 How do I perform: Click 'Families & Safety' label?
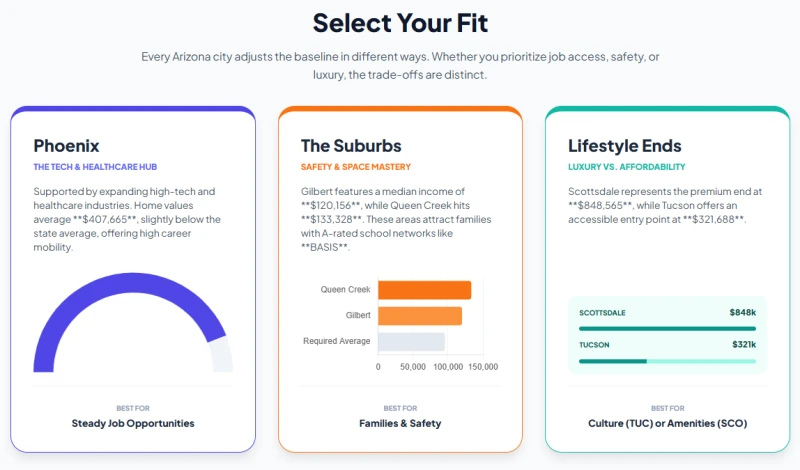click(400, 423)
